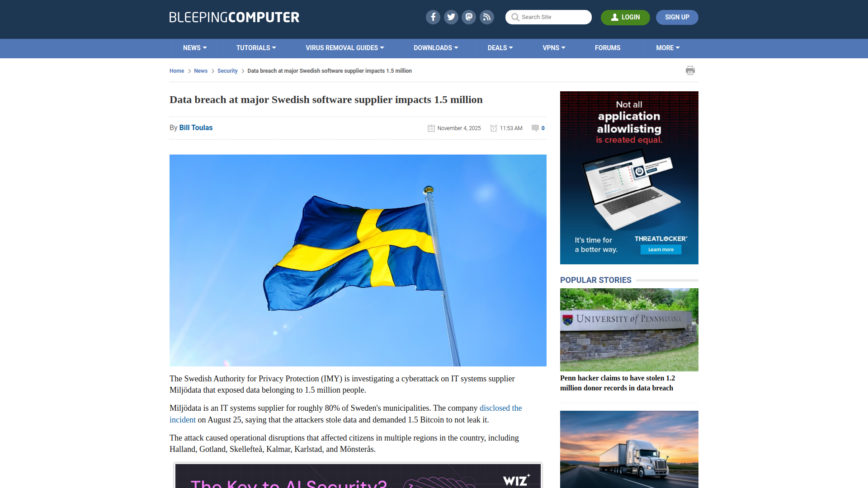Go to Security via the breadcrumb
Image resolution: width=868 pixels, height=488 pixels.
click(227, 71)
